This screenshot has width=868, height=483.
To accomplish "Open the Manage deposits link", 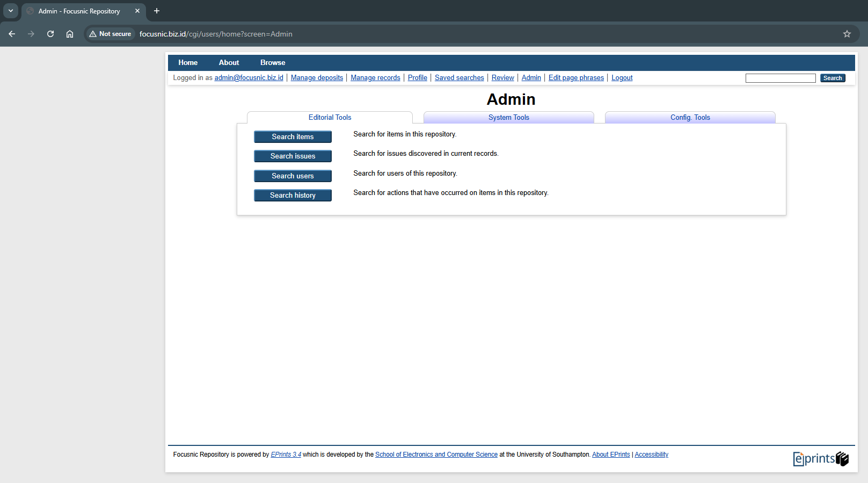I will tap(317, 78).
